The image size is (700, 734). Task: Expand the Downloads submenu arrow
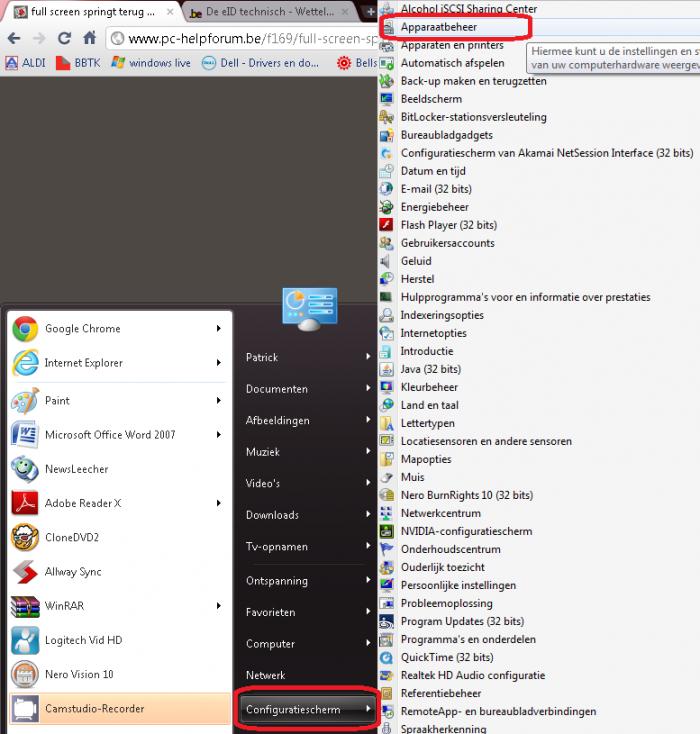pos(368,514)
